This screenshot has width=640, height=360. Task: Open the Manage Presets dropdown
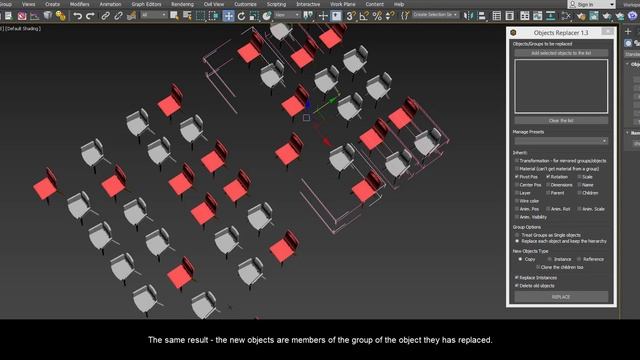pyautogui.click(x=561, y=141)
